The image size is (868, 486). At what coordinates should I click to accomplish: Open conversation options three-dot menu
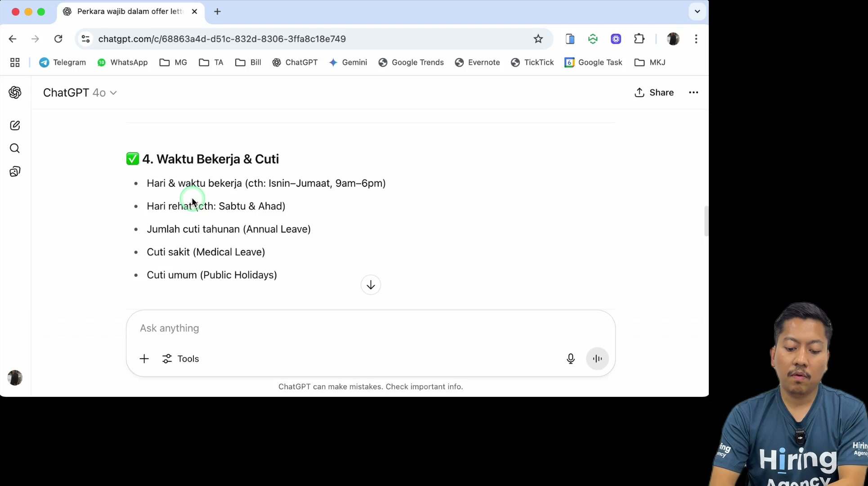point(694,93)
